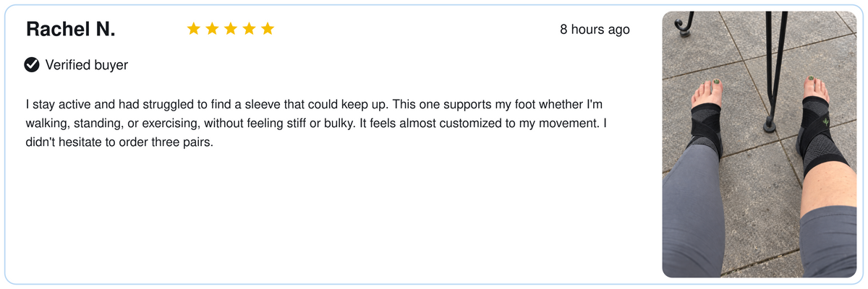Screen dimensions: 868x289
Task: Click the first yellow rating star
Action: (193, 29)
